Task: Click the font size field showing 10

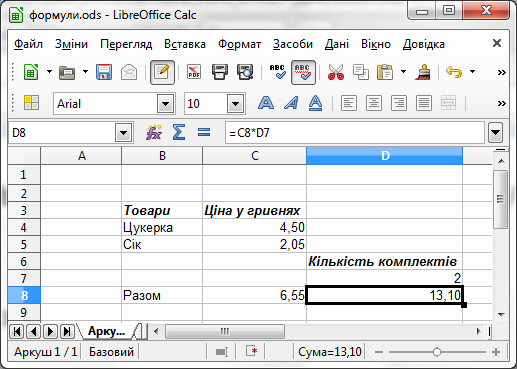Action: 206,104
